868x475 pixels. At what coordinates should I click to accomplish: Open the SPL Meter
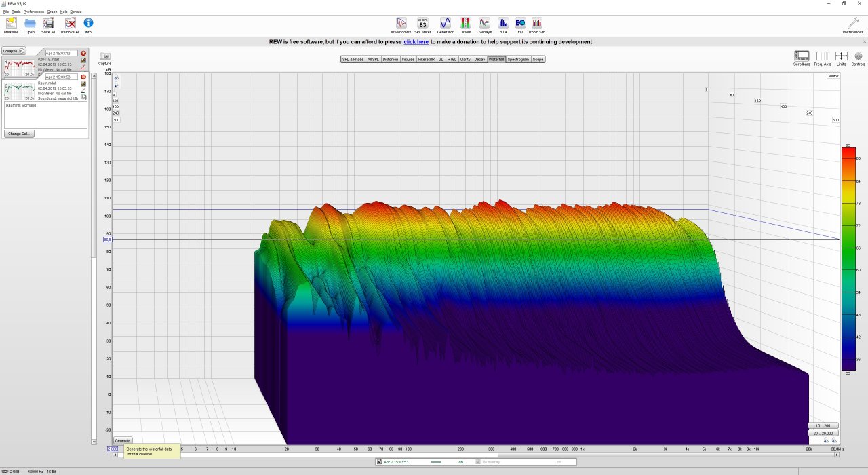pyautogui.click(x=422, y=24)
